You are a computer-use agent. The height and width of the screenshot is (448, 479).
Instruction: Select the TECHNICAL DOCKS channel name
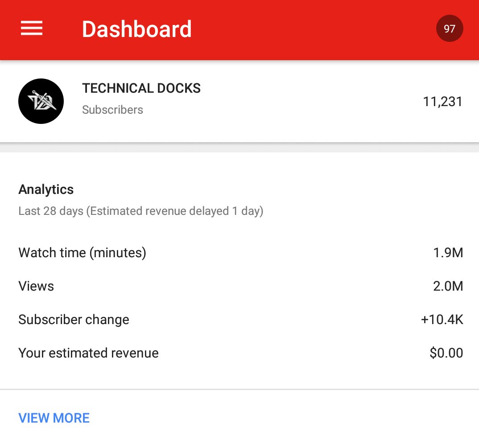pos(141,88)
